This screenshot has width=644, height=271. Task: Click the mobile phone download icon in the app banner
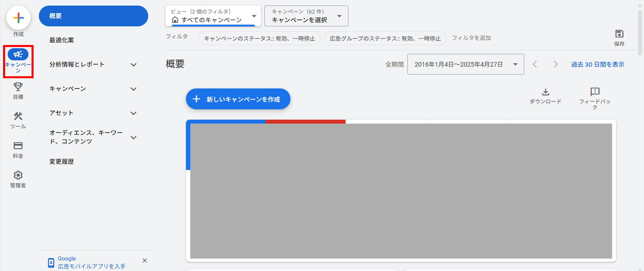51,263
